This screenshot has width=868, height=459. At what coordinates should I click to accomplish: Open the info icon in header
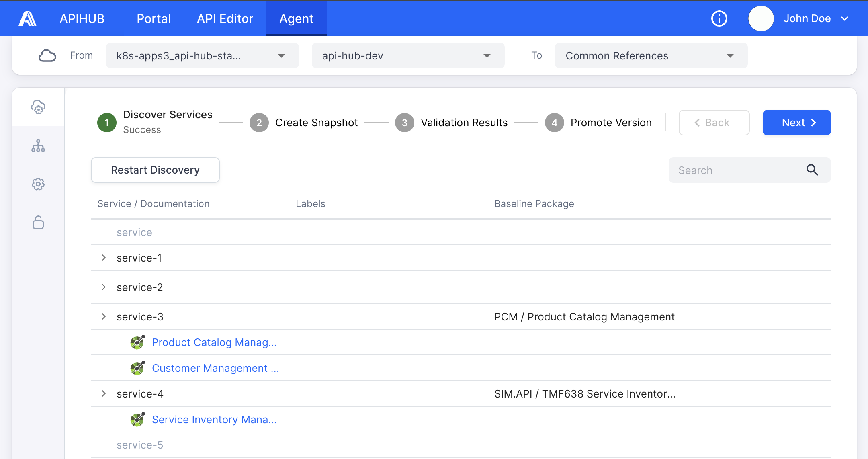tap(719, 18)
